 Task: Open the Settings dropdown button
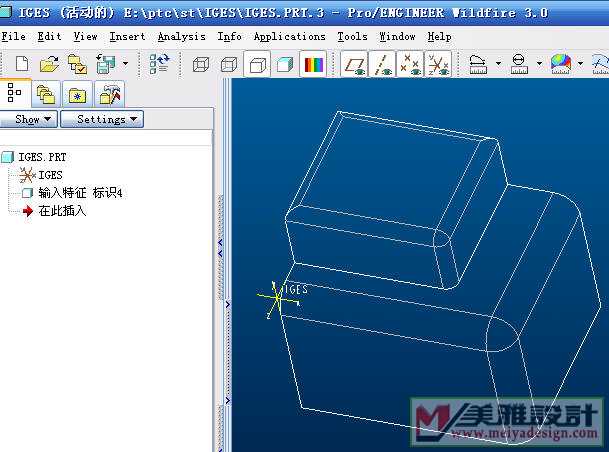tap(102, 119)
